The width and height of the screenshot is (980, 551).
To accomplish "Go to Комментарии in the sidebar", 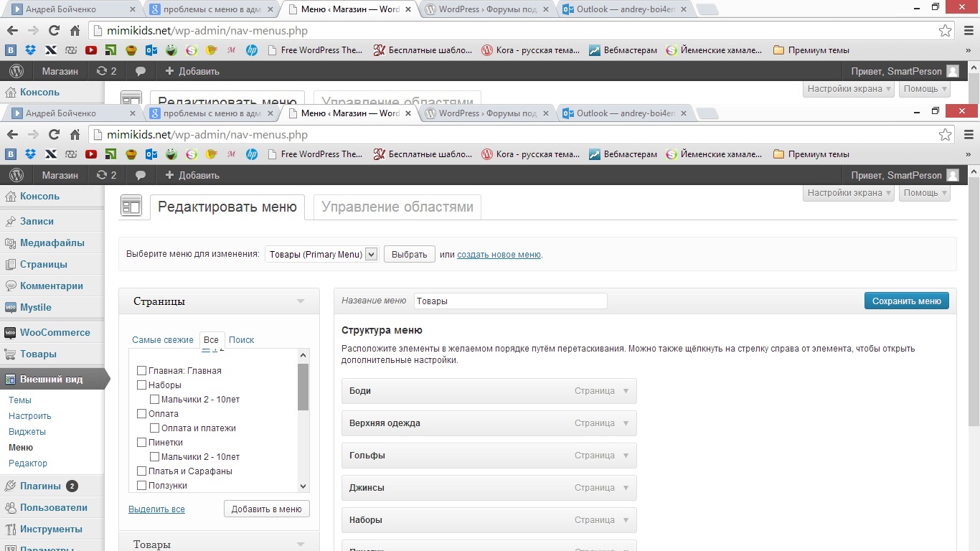I will click(x=51, y=286).
